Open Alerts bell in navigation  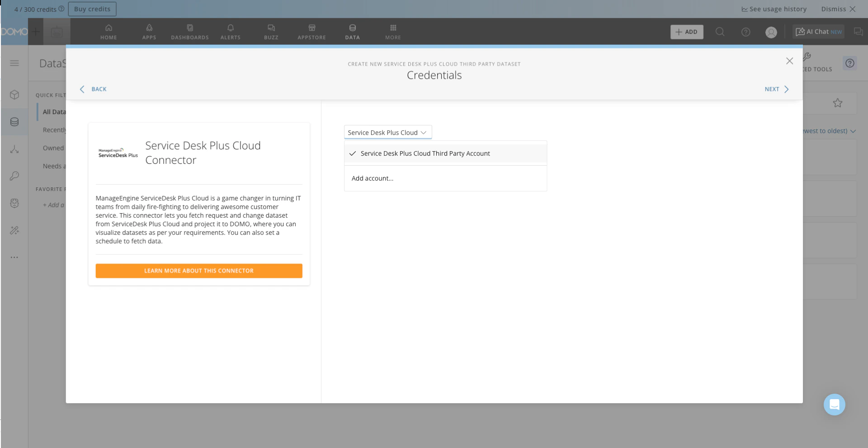tap(231, 32)
